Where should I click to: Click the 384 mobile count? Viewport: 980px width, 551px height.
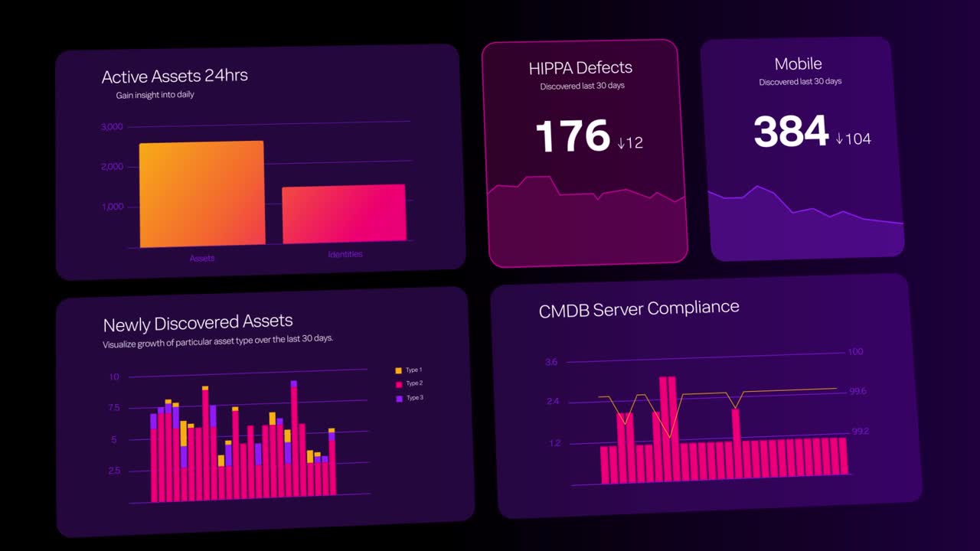pos(791,132)
